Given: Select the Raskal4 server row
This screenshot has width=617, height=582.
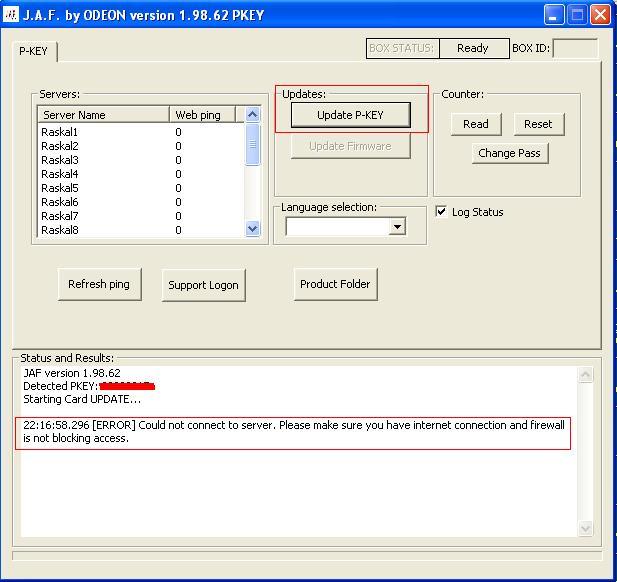Looking at the screenshot, I should point(141,174).
